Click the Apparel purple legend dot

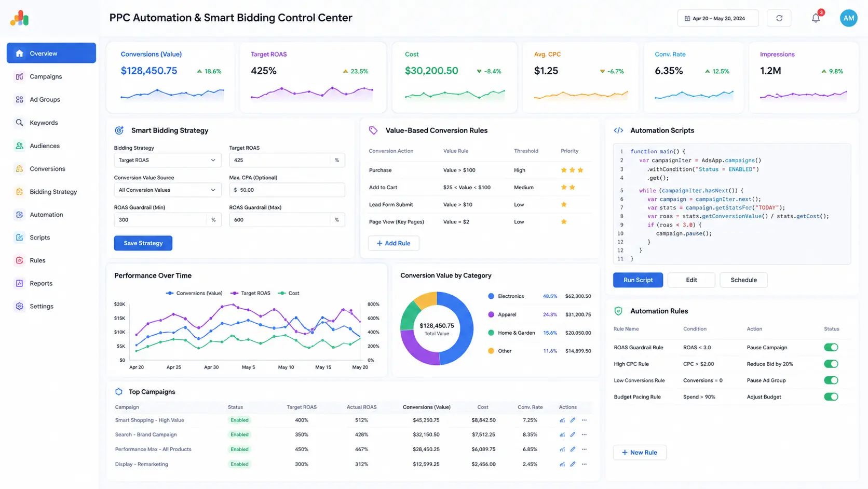[491, 314]
